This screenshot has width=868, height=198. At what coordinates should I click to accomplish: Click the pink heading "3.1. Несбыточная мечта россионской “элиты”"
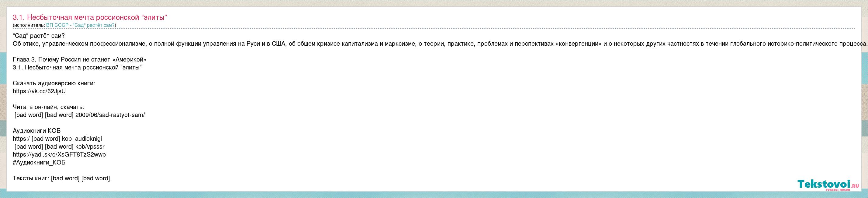tap(90, 17)
